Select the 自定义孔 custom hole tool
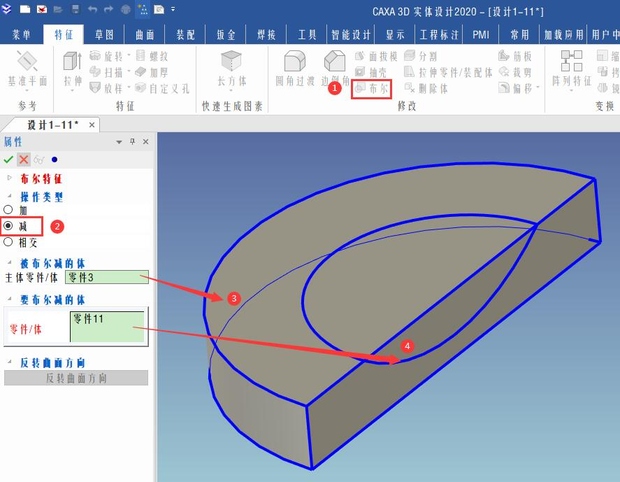This screenshot has width=620, height=482. click(162, 88)
